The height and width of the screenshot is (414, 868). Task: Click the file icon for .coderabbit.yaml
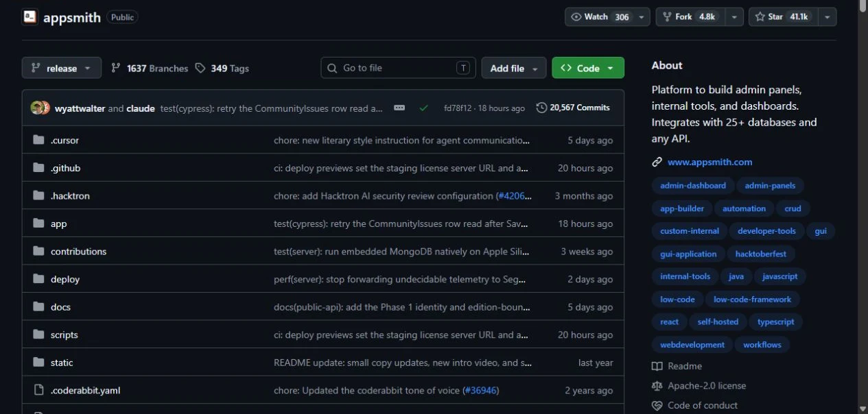coord(38,390)
